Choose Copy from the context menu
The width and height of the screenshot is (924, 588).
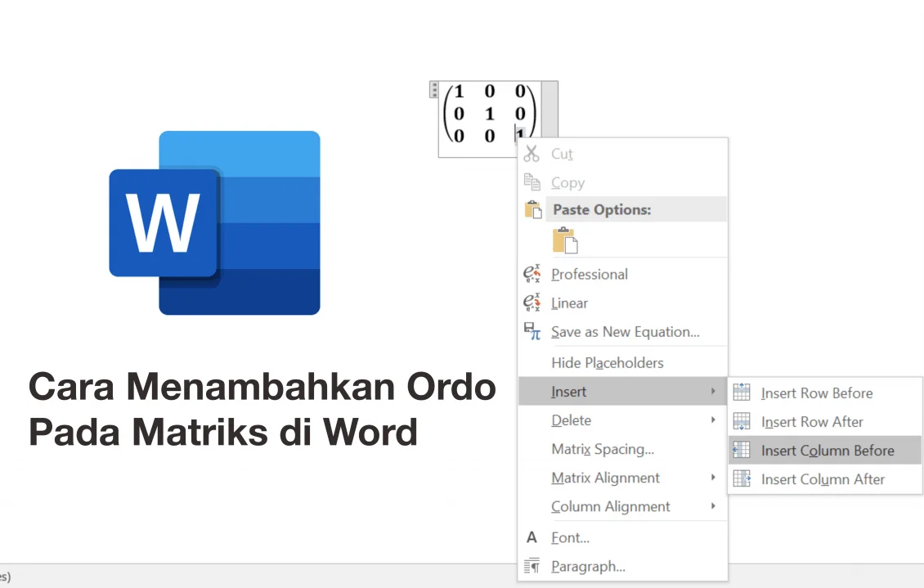coord(623,182)
